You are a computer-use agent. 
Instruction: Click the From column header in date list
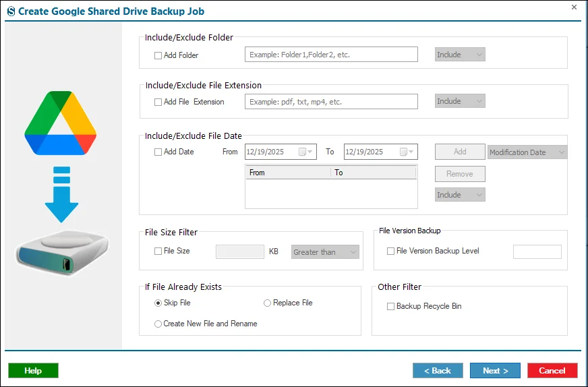click(288, 173)
